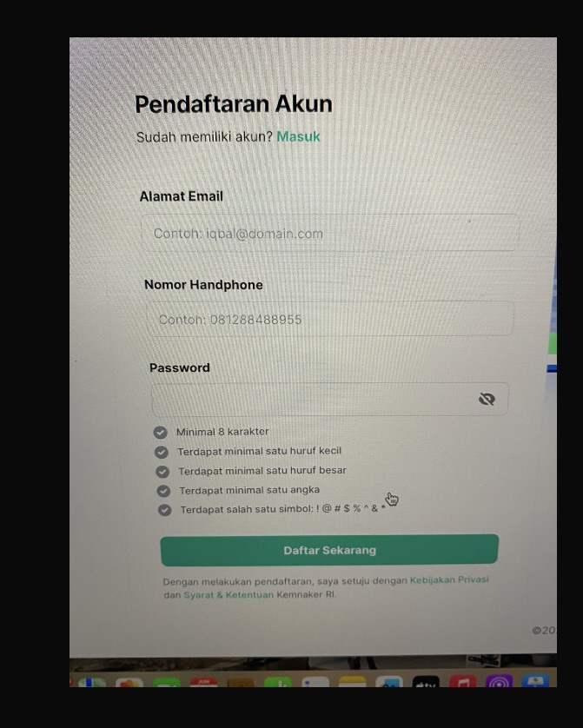Open Keynote from the dock
Viewport: 583px width, 728px height.
[x=536, y=682]
